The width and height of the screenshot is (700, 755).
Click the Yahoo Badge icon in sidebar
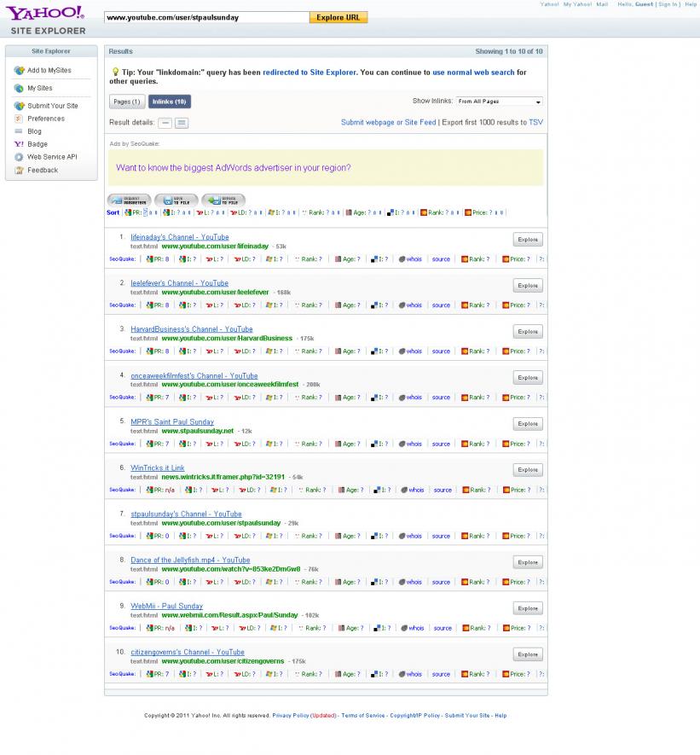tap(19, 144)
